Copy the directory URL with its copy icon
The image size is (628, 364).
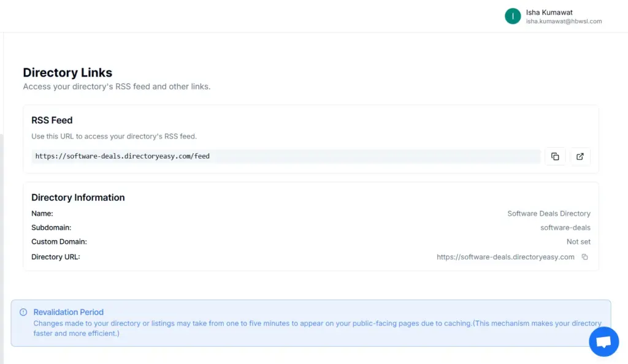(x=584, y=257)
